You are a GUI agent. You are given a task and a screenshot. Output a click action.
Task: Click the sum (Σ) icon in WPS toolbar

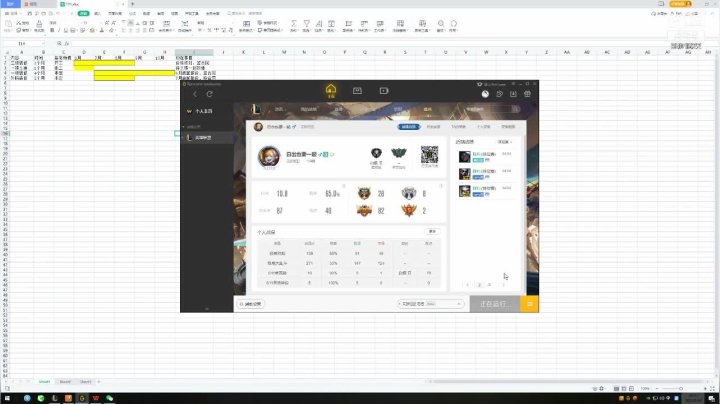(x=294, y=23)
